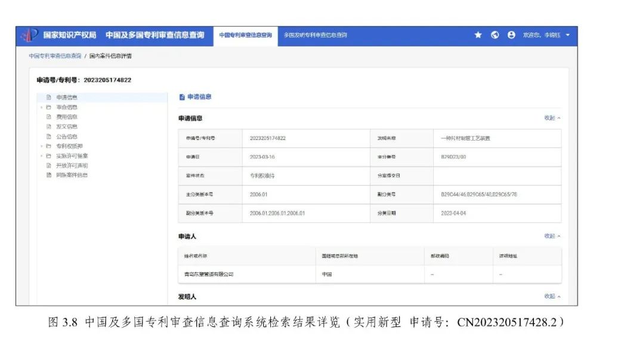Viewport: 618px width, 364px height.
Task: Click the folder icon beside 专利权质押
Action: click(49, 146)
